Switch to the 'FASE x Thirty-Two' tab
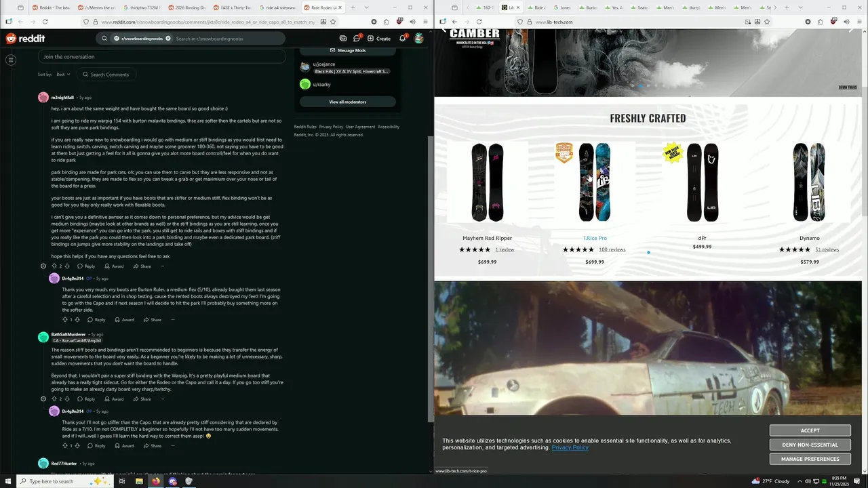This screenshot has width=868, height=488. (x=232, y=7)
